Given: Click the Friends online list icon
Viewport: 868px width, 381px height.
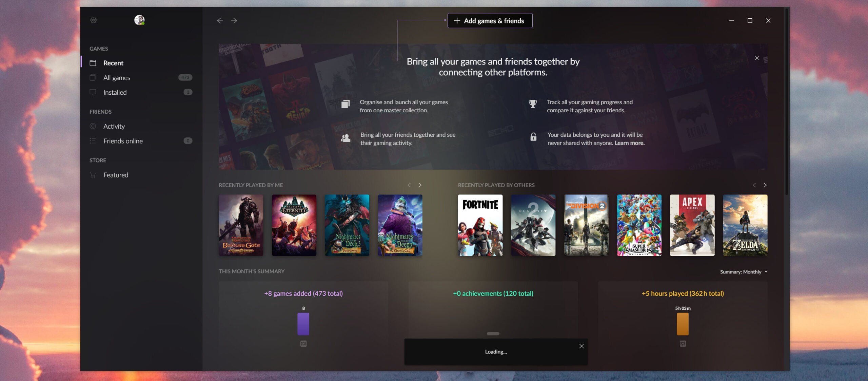Looking at the screenshot, I should pyautogui.click(x=92, y=141).
